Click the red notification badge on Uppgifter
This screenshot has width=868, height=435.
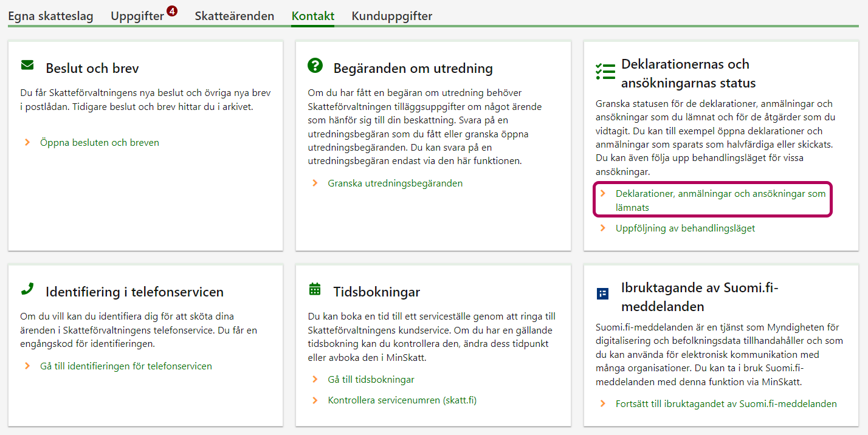[172, 10]
